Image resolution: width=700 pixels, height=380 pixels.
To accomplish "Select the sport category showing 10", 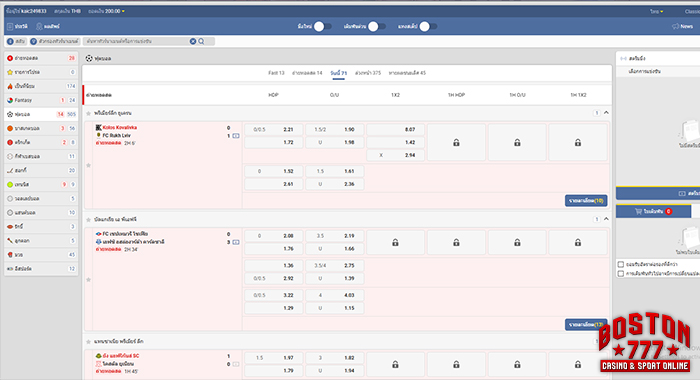I will 41,213.
